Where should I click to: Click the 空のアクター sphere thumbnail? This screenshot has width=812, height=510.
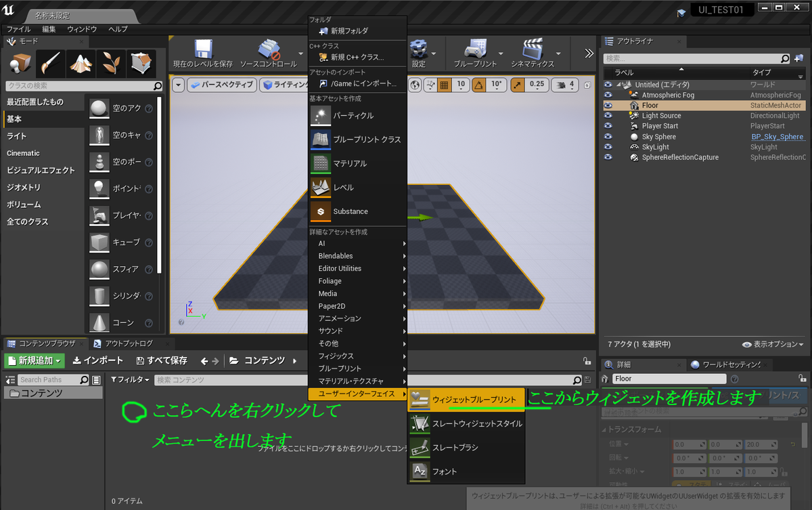tap(99, 108)
